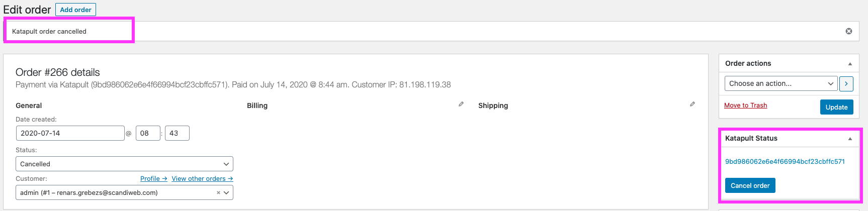Screen dimensions: 868x211
Task: Click the Date created input field
Action: (x=70, y=134)
